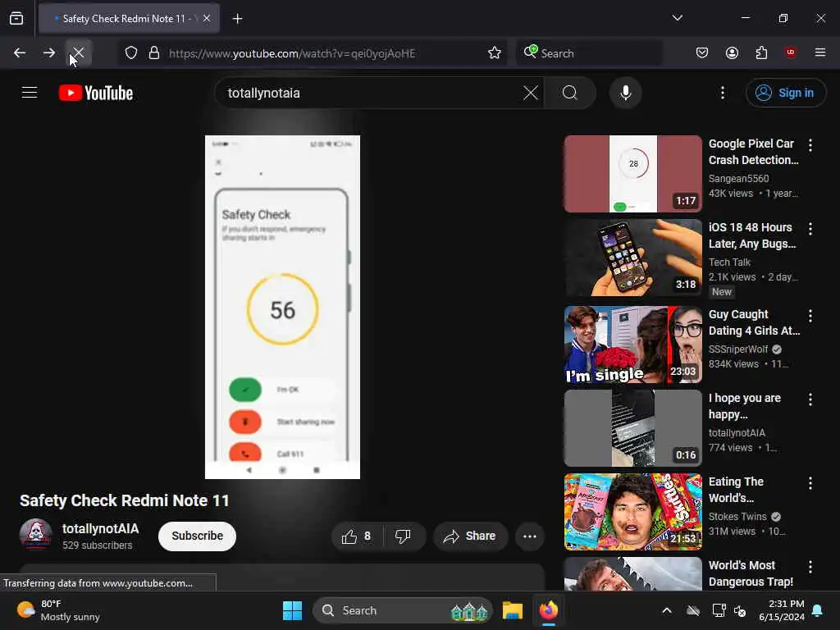
Task: Open options for I hope you are happy video
Action: pyautogui.click(x=810, y=399)
